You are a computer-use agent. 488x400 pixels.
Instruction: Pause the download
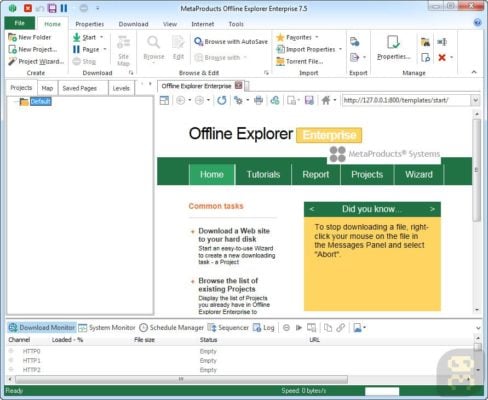coord(86,49)
